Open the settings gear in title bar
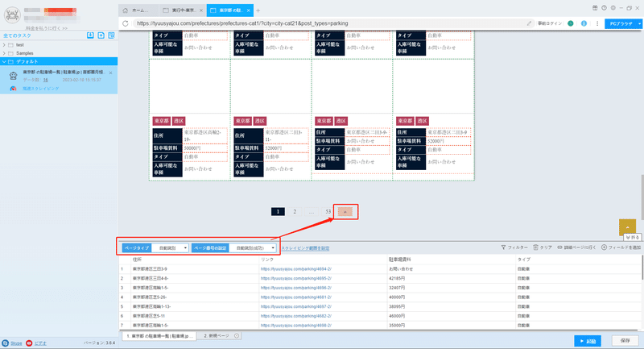 point(613,8)
